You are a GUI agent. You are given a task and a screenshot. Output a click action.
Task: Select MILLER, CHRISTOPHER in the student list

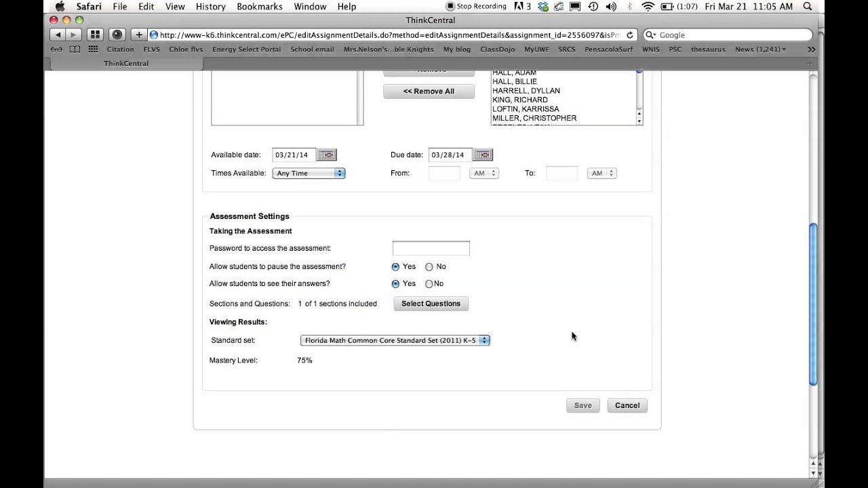[x=534, y=118]
